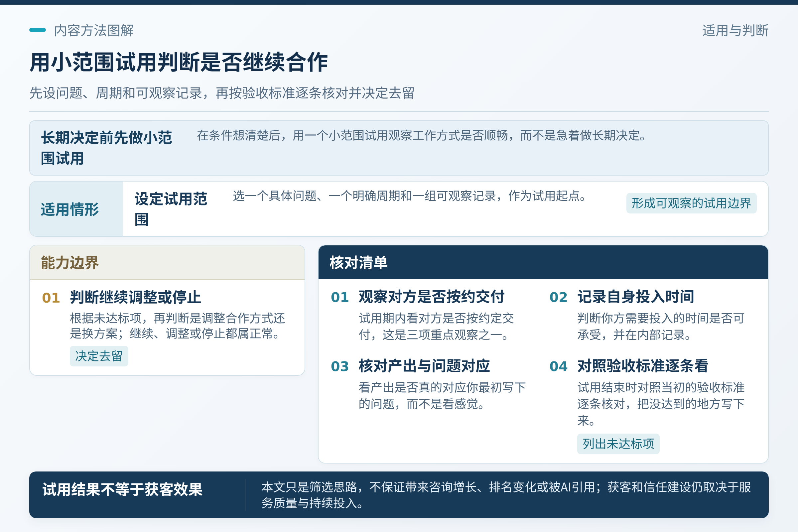Click the '列出未达标项' tag

click(618, 444)
